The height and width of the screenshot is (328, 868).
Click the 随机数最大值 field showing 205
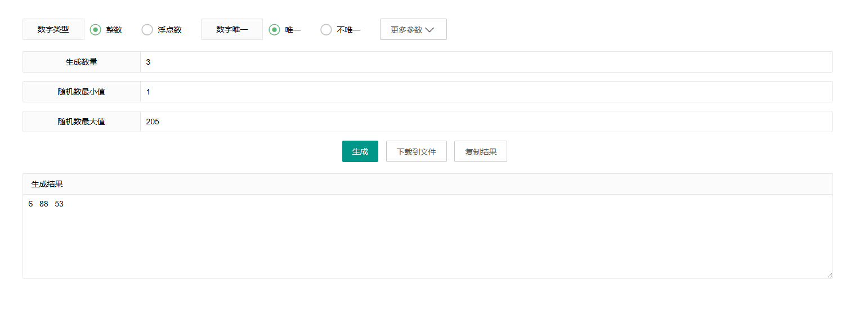tap(485, 122)
